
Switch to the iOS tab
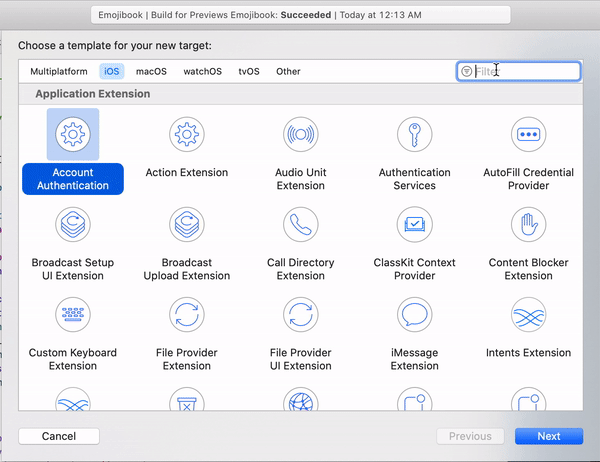pyautogui.click(x=112, y=72)
